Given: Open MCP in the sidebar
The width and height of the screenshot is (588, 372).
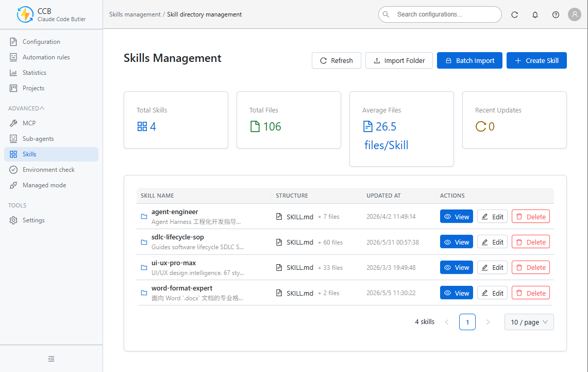Looking at the screenshot, I should tap(52, 123).
